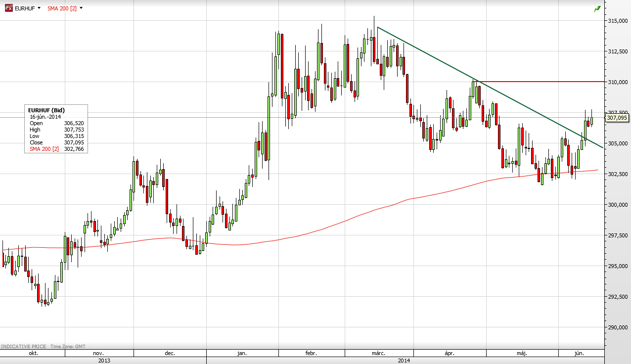Click the 305,000 price axis label
Image resolution: width=631 pixels, height=364 pixels.
click(618, 143)
